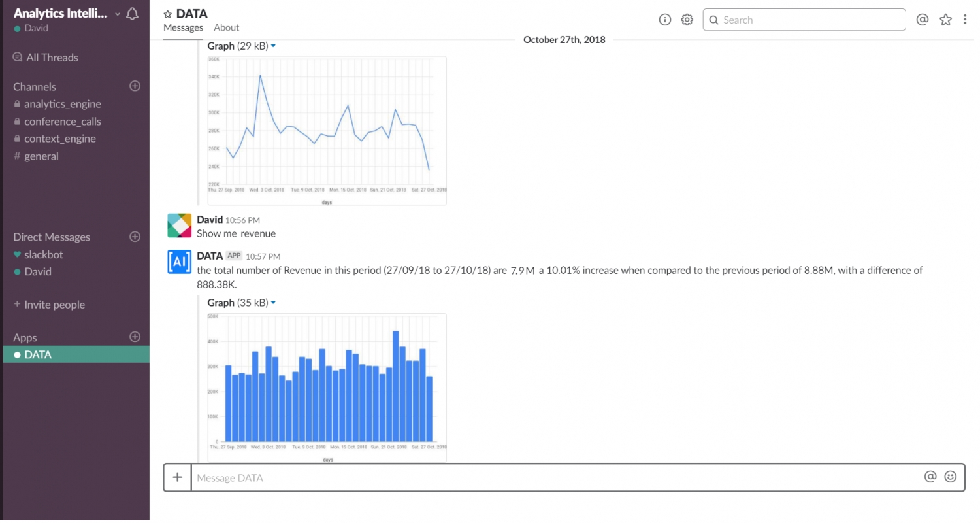
Task: Show conversation details info icon
Action: (x=665, y=20)
